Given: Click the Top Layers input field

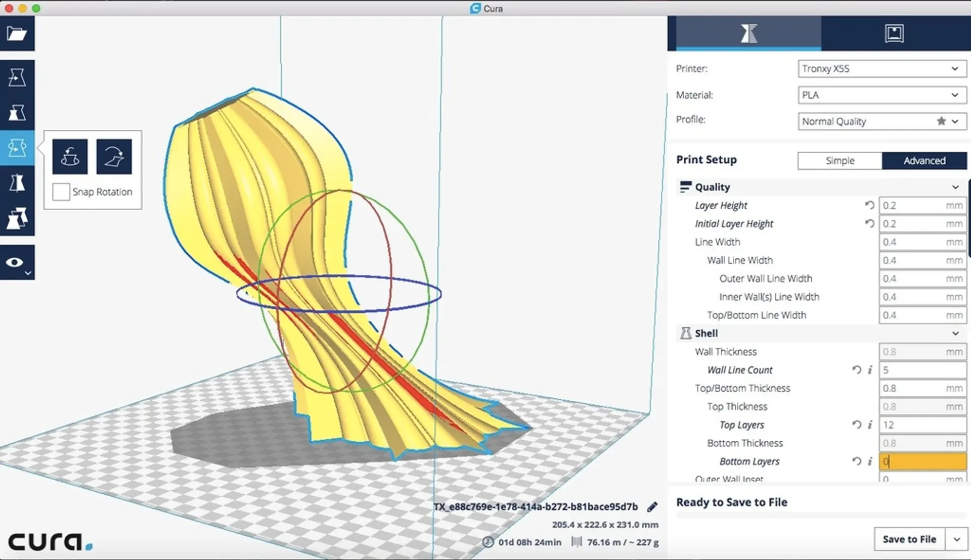Looking at the screenshot, I should pos(923,425).
